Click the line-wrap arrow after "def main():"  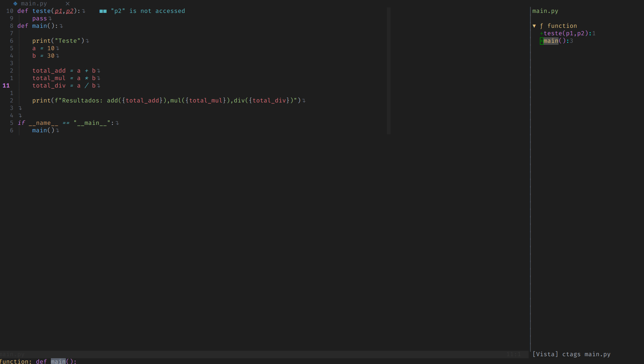click(x=61, y=26)
